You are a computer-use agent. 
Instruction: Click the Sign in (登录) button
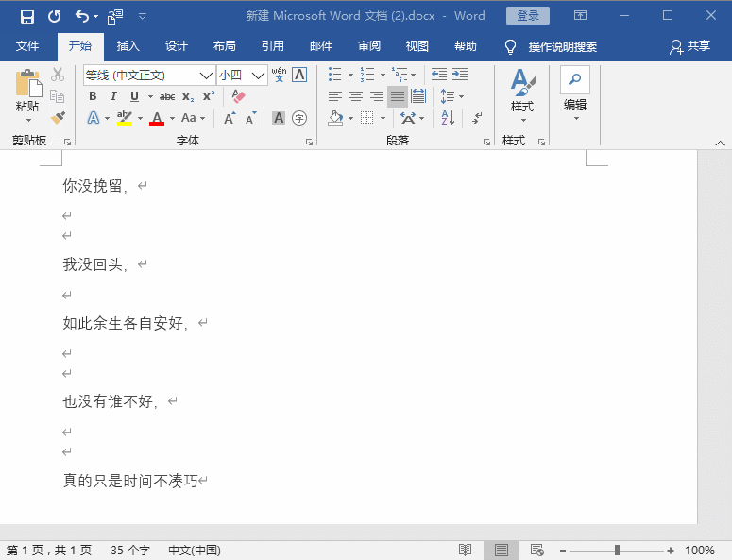pos(528,16)
